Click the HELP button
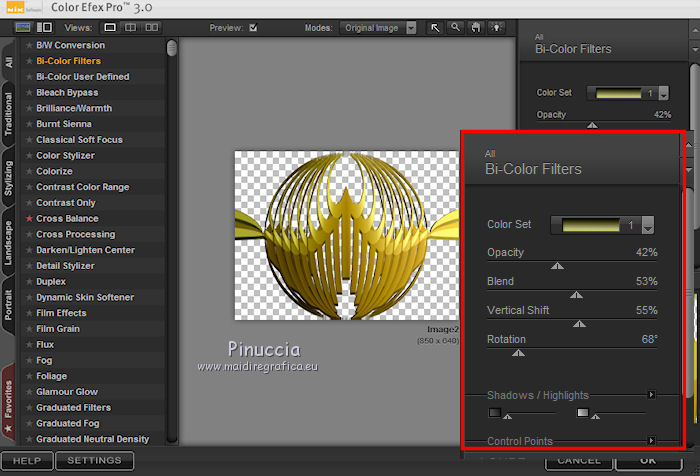The image size is (700, 476). pyautogui.click(x=27, y=461)
